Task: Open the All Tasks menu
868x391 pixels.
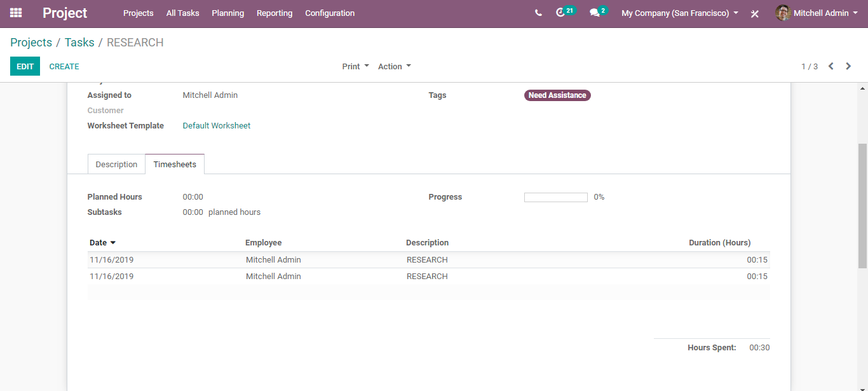Action: [x=182, y=13]
